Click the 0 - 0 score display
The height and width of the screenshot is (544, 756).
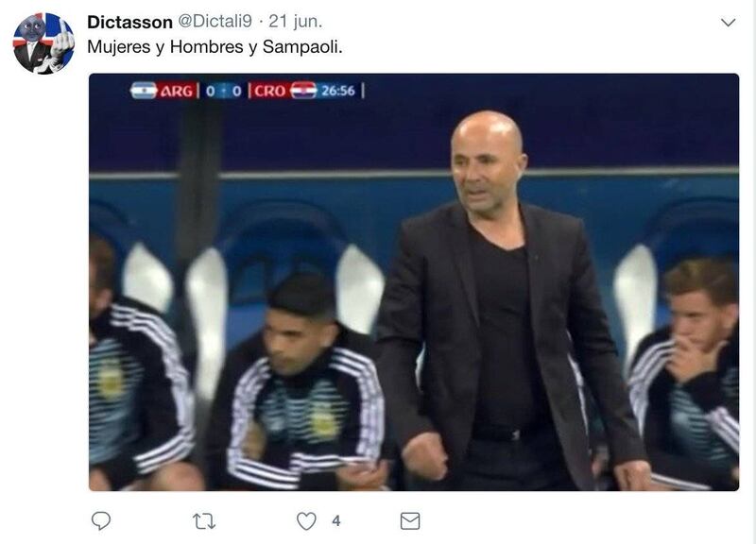(223, 91)
